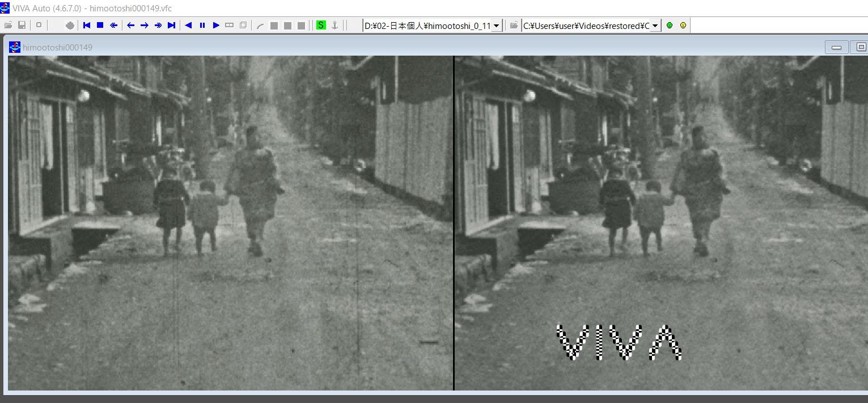Click the green circle status indicator
Viewport: 868px width, 403px height.
[x=670, y=26]
